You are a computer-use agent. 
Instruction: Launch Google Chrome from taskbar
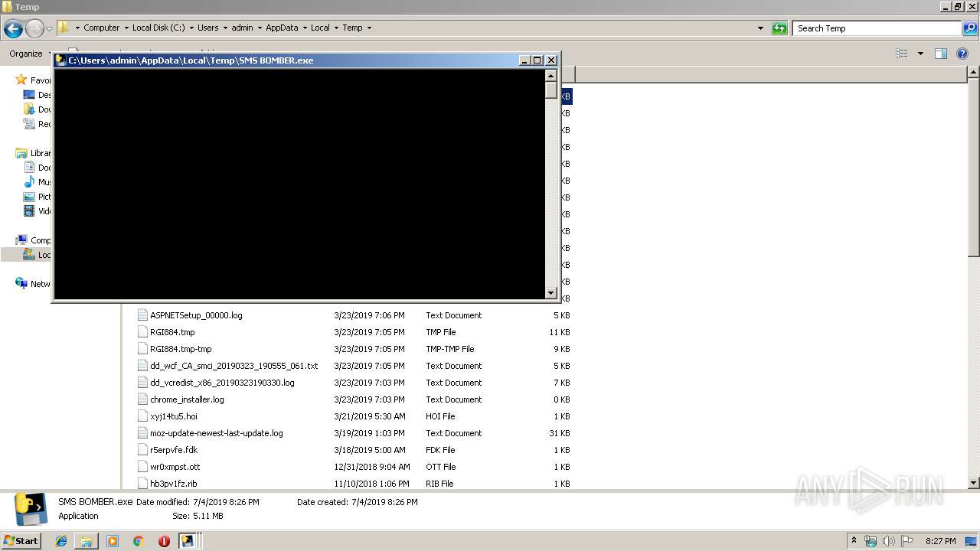139,541
